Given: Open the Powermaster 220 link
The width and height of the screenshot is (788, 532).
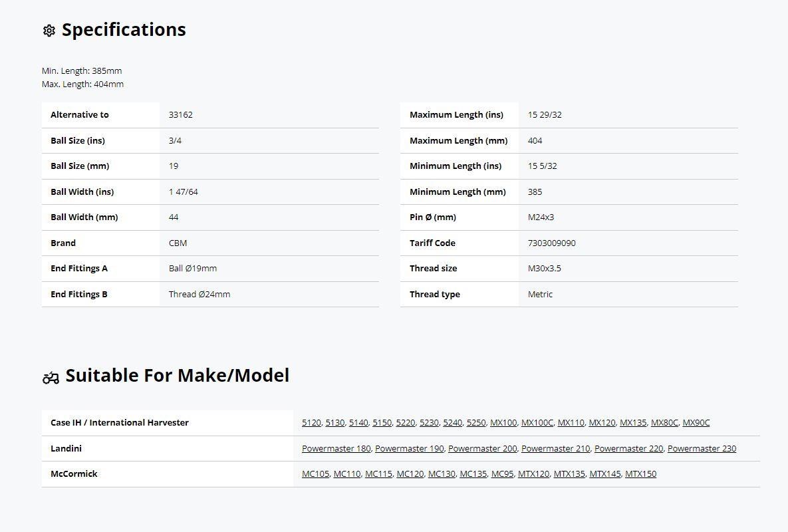Looking at the screenshot, I should click(x=628, y=448).
